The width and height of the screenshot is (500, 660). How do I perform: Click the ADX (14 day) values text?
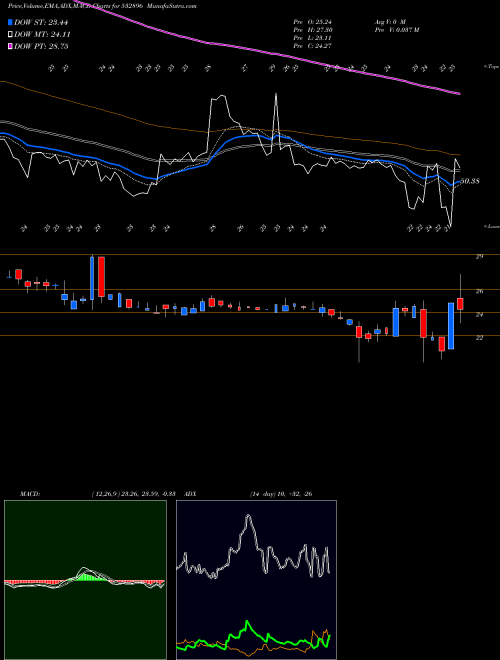281,494
